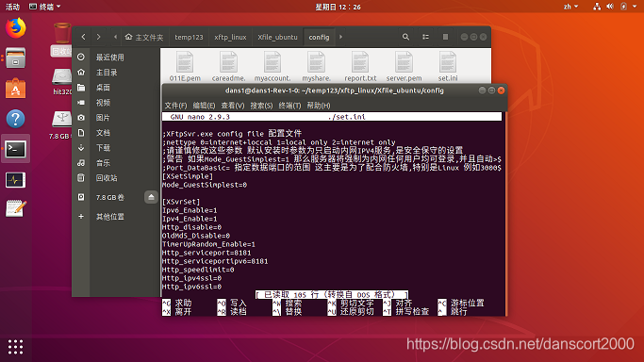Select the server.pem file
This screenshot has height=362, width=644.
(x=404, y=66)
